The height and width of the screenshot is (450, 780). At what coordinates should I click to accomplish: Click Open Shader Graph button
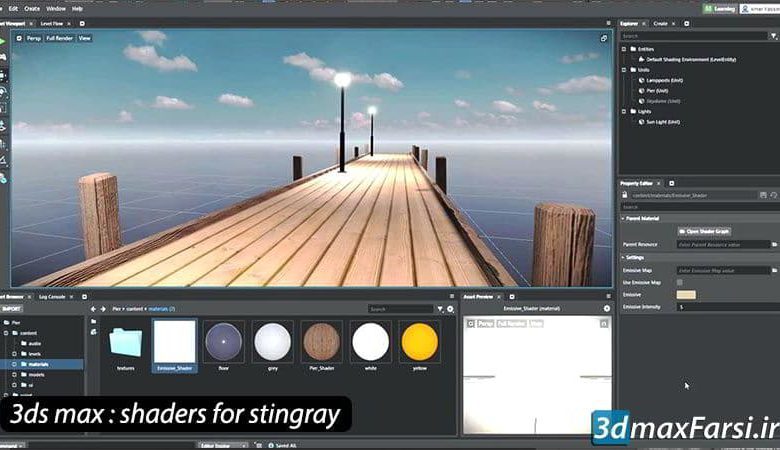pyautogui.click(x=704, y=231)
